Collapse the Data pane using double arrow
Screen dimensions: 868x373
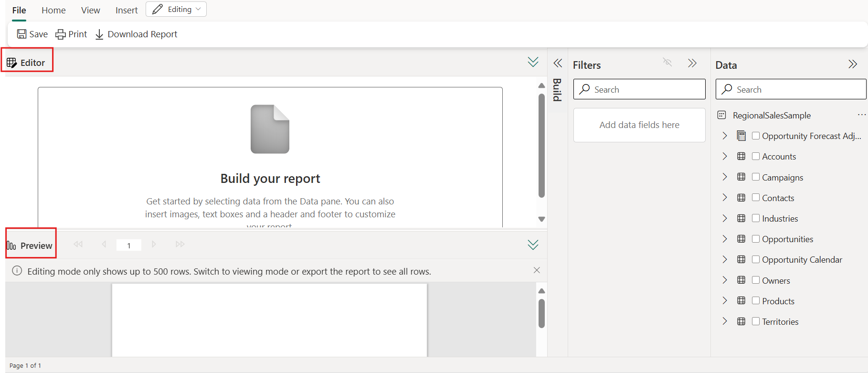(853, 64)
